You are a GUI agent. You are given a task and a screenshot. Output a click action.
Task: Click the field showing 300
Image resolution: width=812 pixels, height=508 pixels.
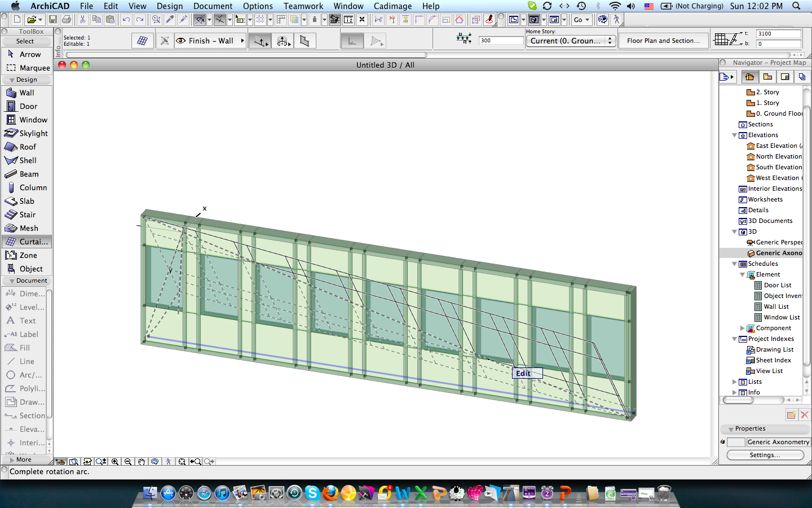501,41
